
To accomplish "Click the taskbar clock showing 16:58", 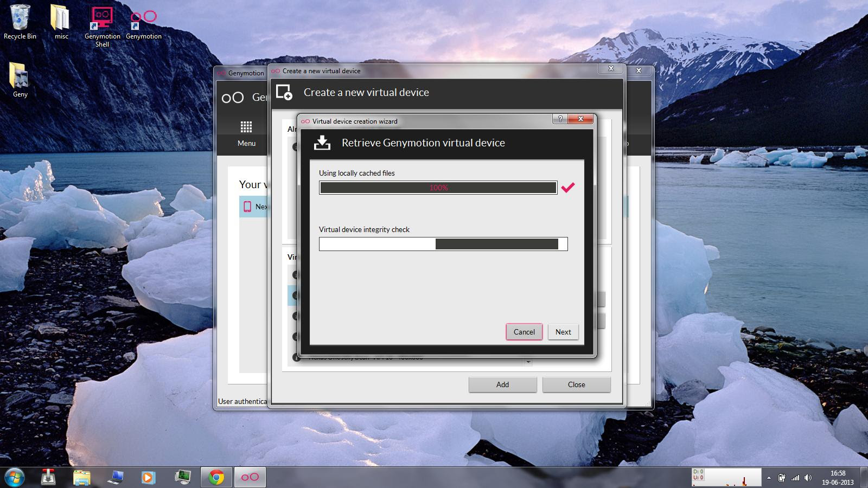I will click(838, 478).
